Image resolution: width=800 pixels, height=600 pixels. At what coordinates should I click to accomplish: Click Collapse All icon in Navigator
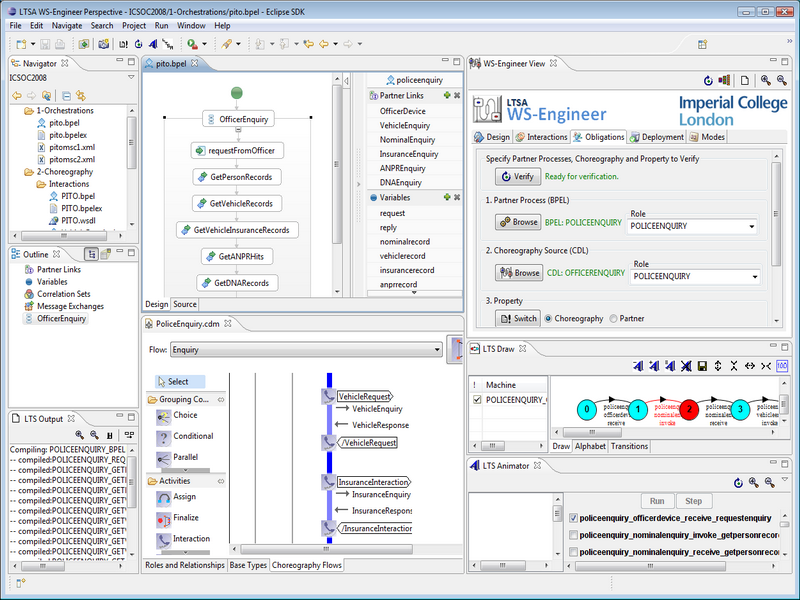click(x=66, y=95)
